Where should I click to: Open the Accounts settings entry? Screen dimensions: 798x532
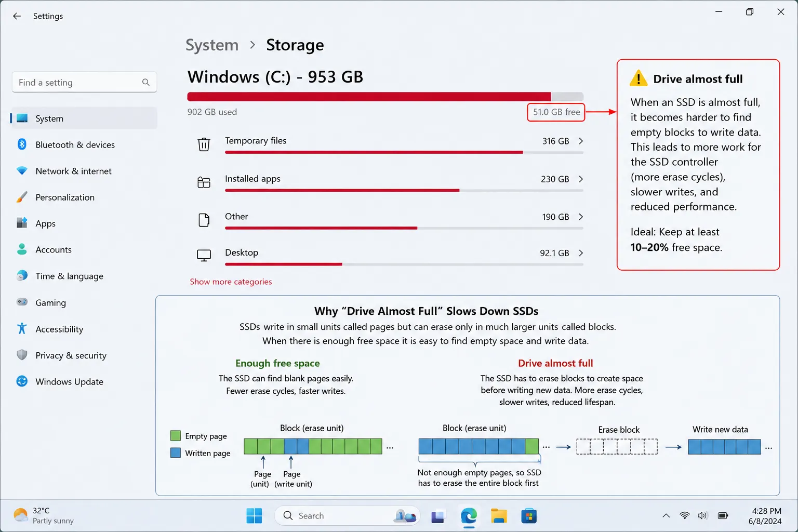tap(84, 249)
